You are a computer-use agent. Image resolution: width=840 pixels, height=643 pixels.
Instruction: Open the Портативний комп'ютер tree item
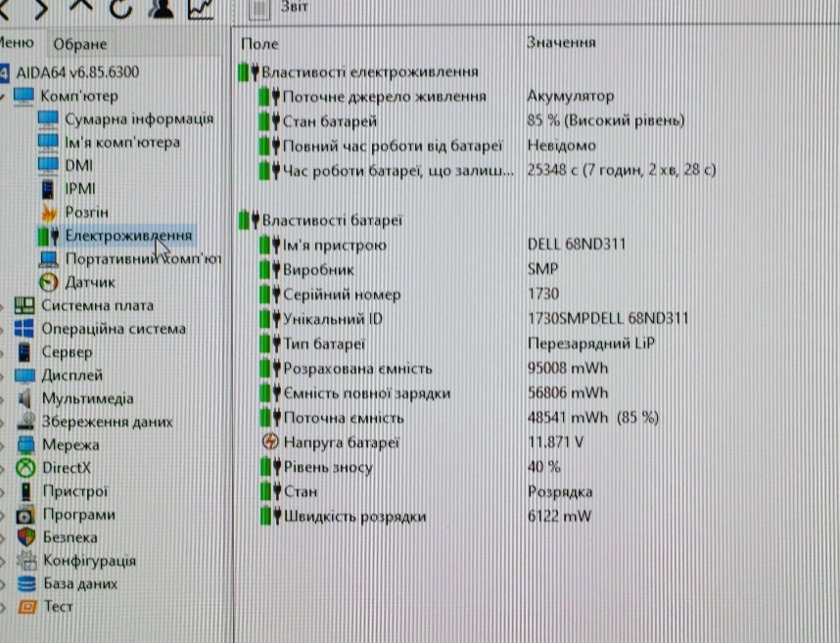click(142, 259)
